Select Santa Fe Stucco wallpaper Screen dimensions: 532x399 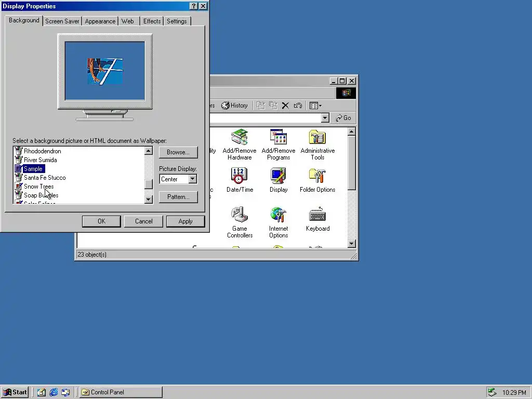[45, 178]
